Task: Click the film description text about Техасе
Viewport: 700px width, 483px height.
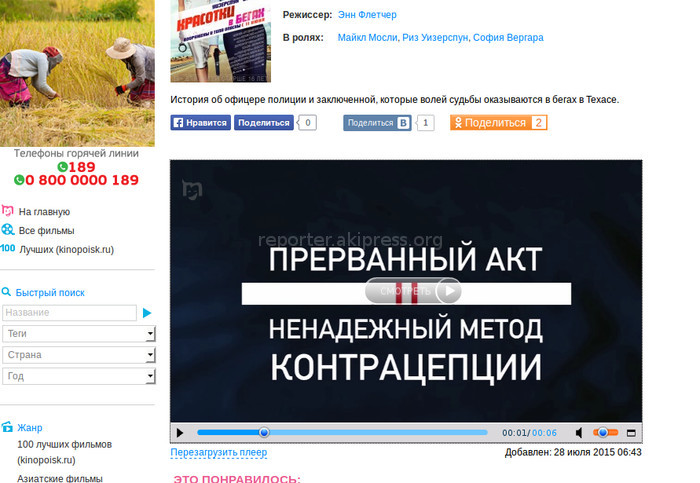Action: [395, 100]
